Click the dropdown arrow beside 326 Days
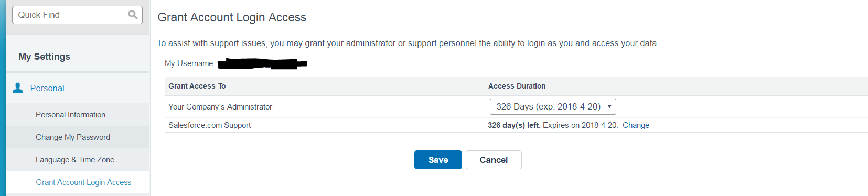The image size is (868, 196). coord(609,106)
